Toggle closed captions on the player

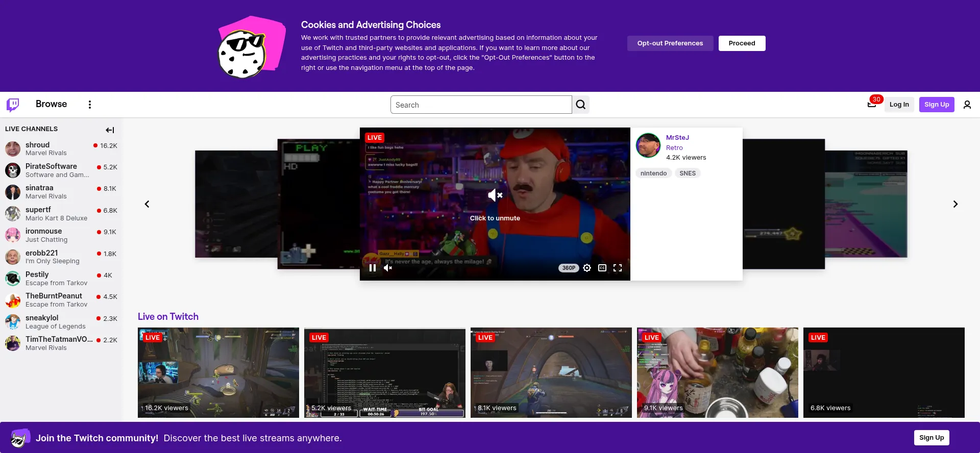click(602, 268)
